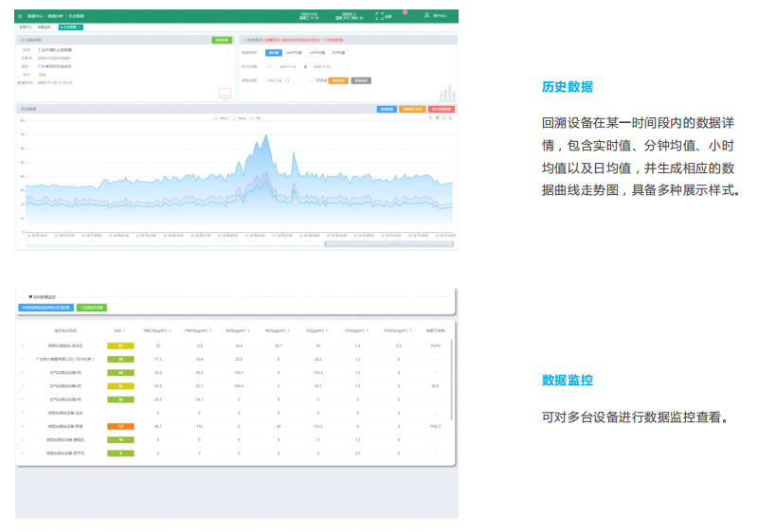
Task: Click the red notification badge in header
Action: (405, 11)
